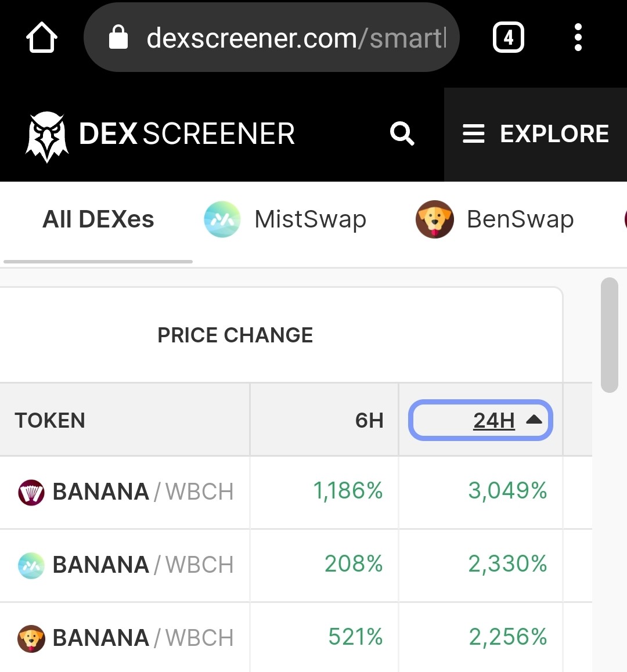
Task: Switch to the MistSwap tab
Action: tap(285, 219)
